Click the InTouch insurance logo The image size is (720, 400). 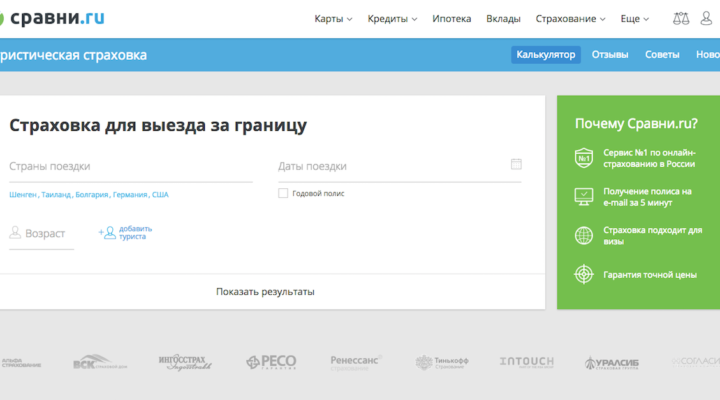[x=526, y=361]
